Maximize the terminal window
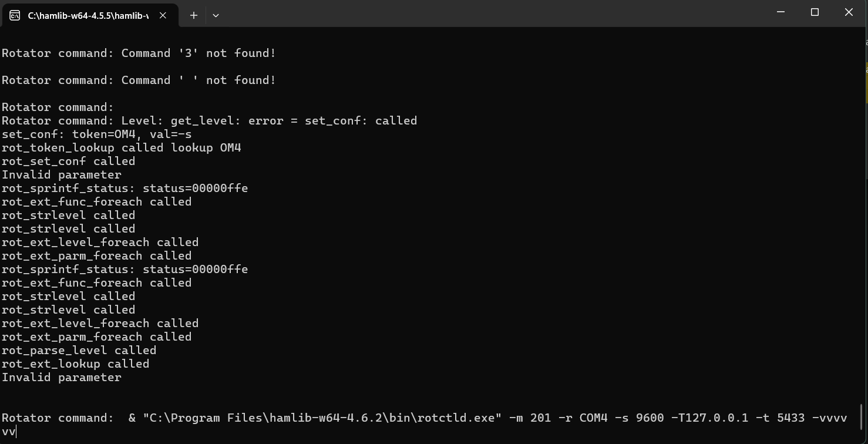 (x=815, y=12)
